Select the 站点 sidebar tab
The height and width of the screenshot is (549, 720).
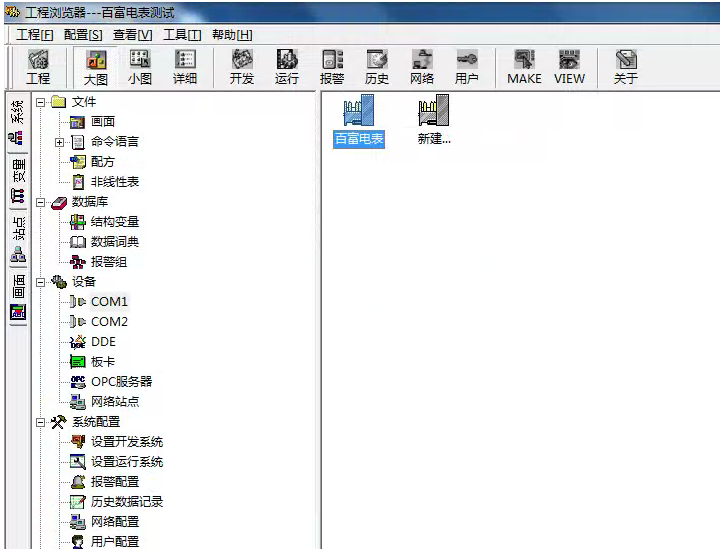point(17,240)
